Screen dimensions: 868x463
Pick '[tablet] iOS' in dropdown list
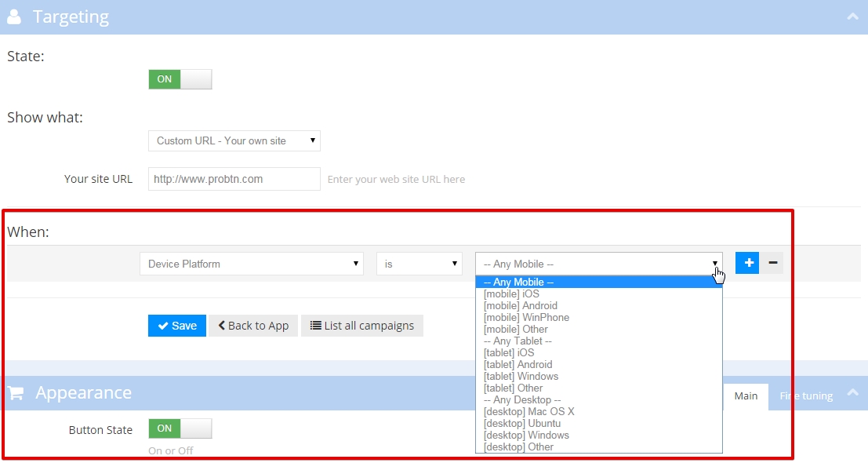(x=509, y=353)
